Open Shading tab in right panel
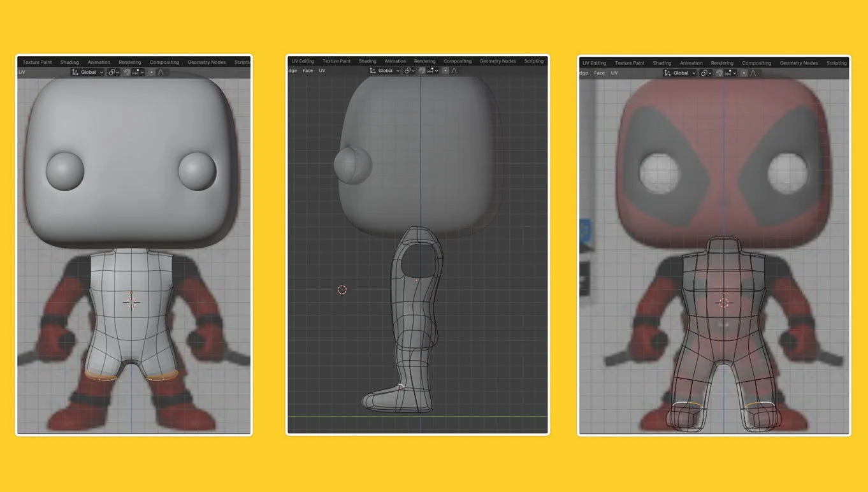The height and width of the screenshot is (492, 868). click(662, 63)
